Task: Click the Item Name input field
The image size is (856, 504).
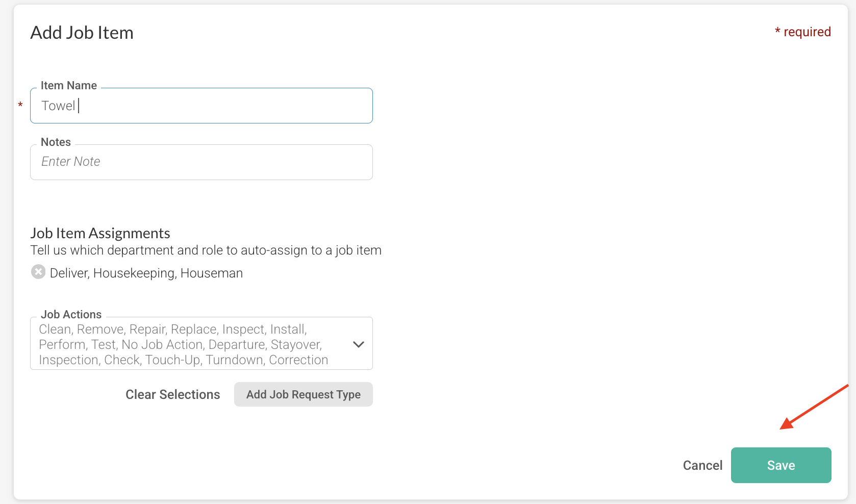Action: 202,106
